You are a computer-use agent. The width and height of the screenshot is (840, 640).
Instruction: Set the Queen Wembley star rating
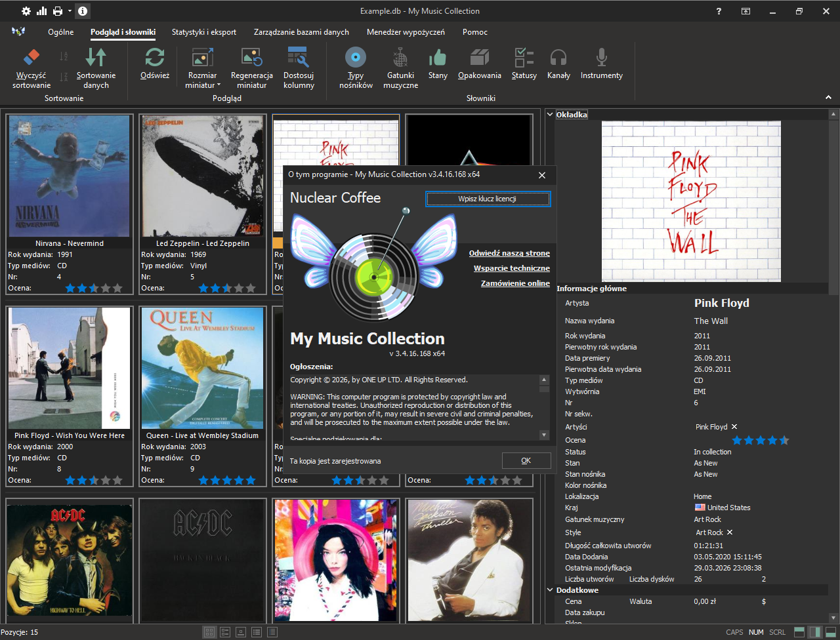(x=227, y=480)
